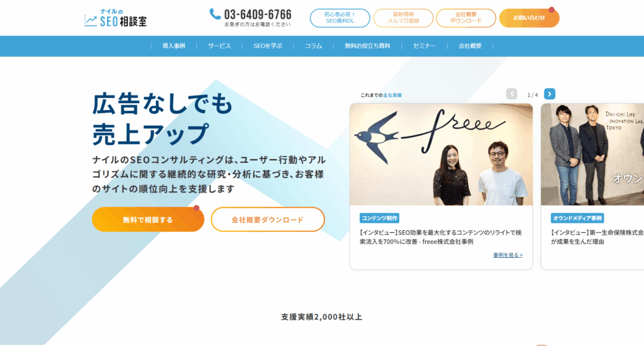Open the SEOを学ぶ menu item
This screenshot has width=644, height=346.
point(268,46)
